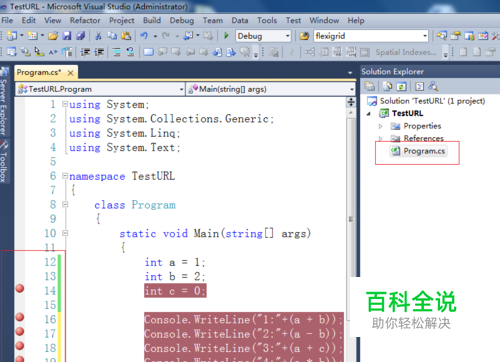Viewport: 500px width, 362px height.
Task: Click the Add New Item toolbar icon
Action: [33, 36]
